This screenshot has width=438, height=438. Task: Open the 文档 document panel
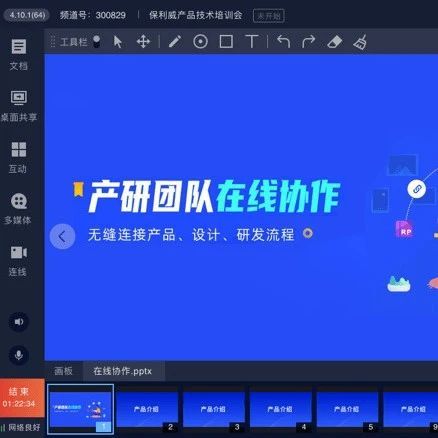19,54
